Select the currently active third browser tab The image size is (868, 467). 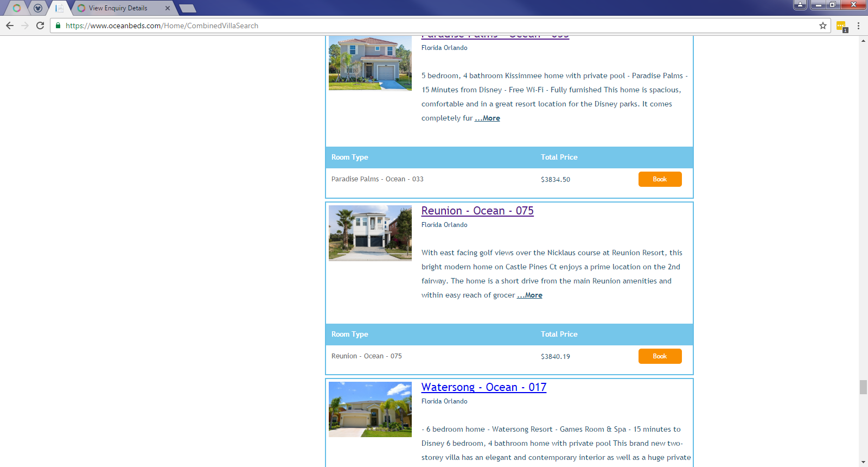point(59,8)
